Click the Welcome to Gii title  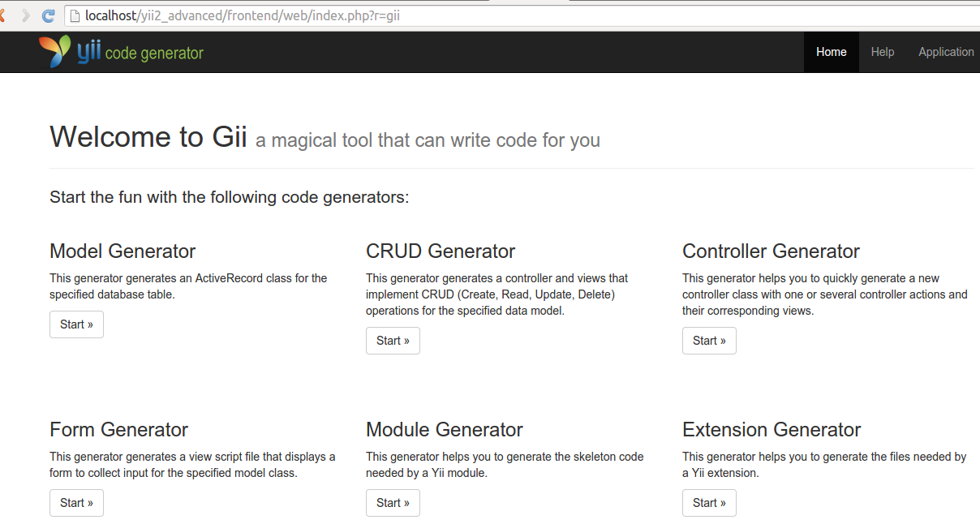pos(148,136)
